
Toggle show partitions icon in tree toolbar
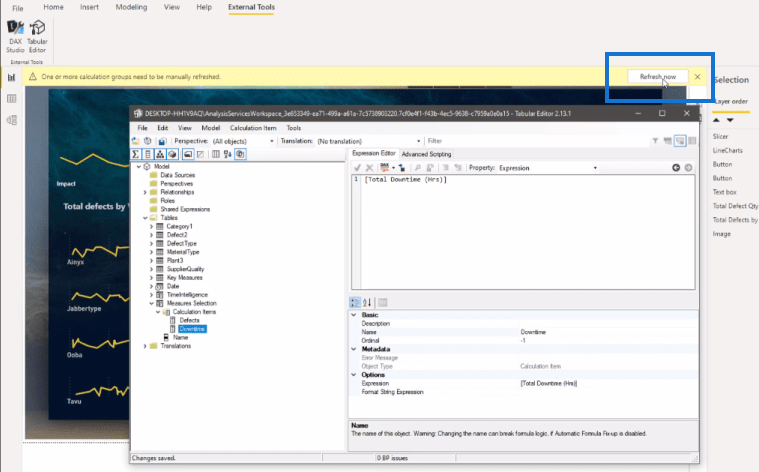[x=172, y=154]
